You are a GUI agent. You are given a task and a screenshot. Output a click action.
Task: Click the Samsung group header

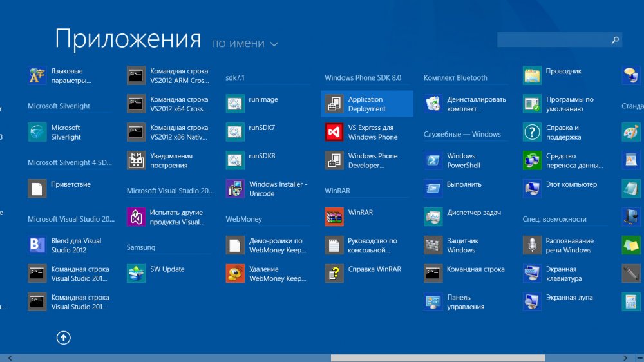coord(141,247)
